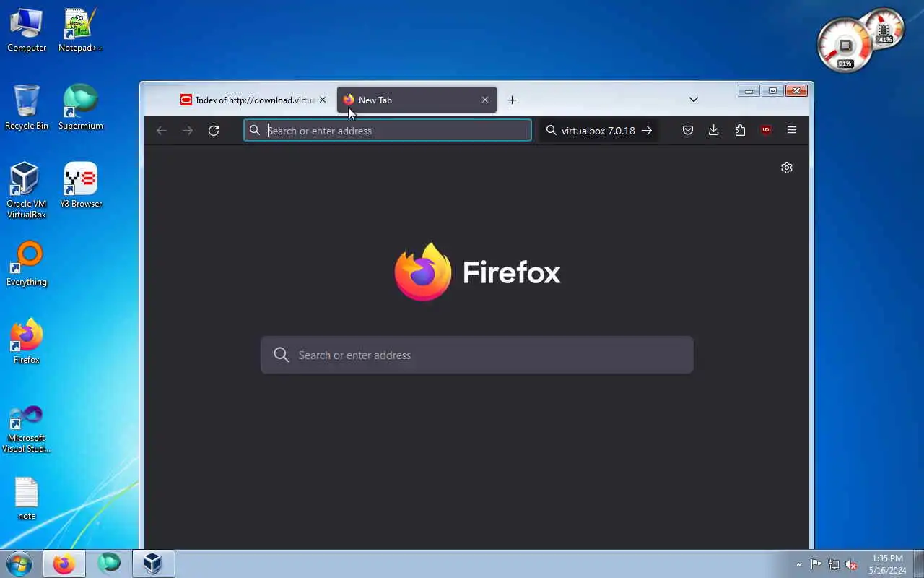
Task: Open Y8 Browser desktop shortcut
Action: [x=80, y=186]
